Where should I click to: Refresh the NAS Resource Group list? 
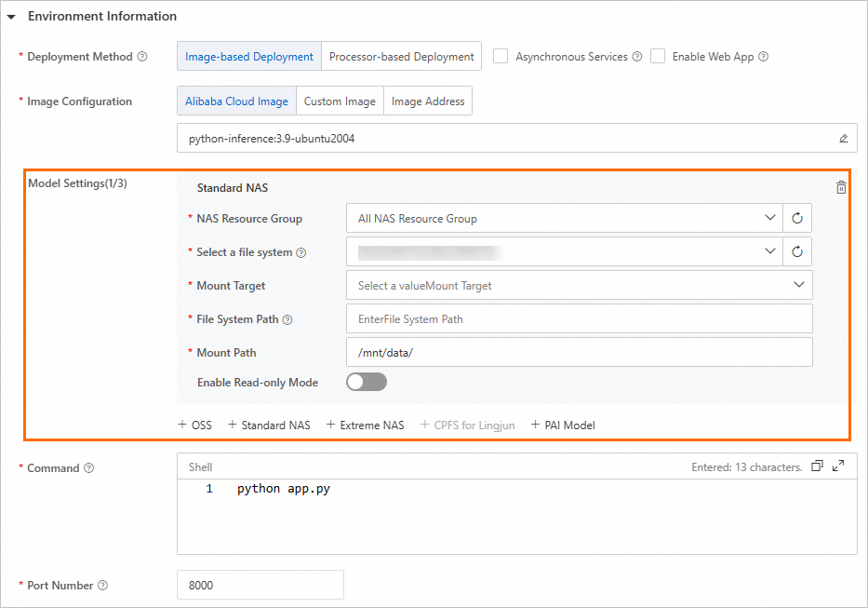(797, 218)
